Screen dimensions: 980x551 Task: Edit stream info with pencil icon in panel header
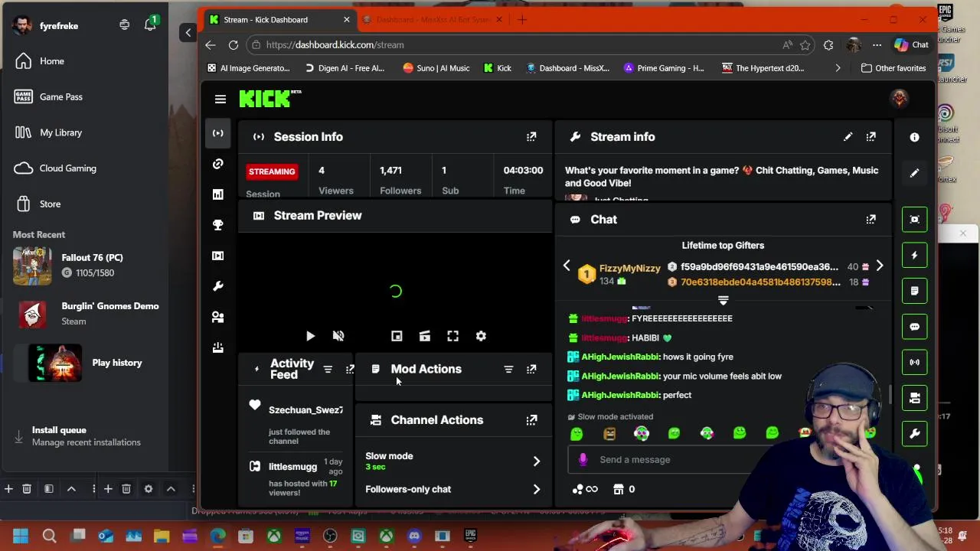[x=848, y=137]
